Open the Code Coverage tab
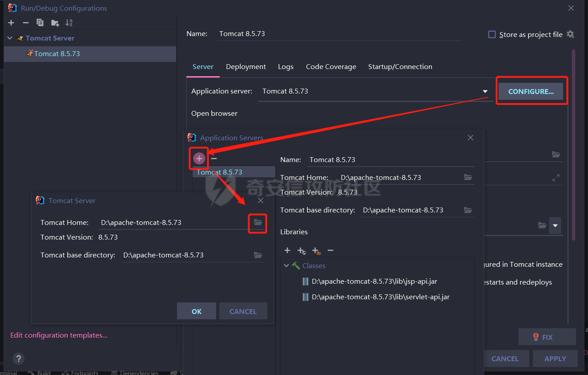The width and height of the screenshot is (588, 375). point(331,67)
